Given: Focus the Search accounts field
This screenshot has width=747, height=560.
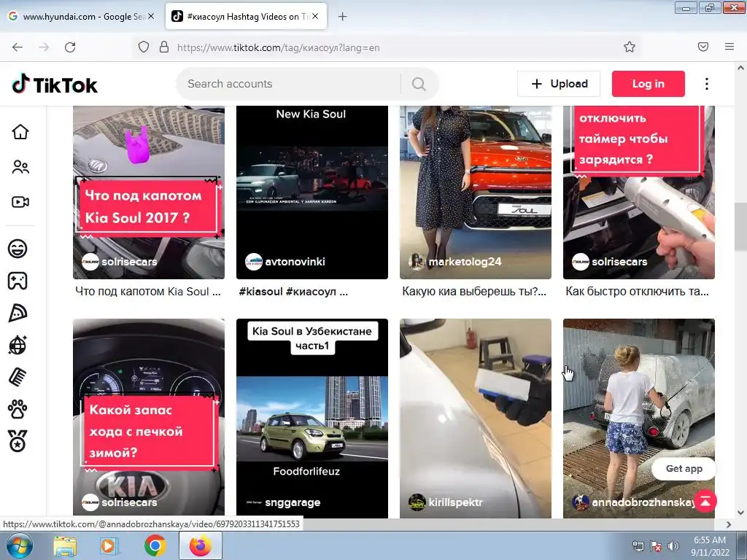Looking at the screenshot, I should tap(288, 84).
